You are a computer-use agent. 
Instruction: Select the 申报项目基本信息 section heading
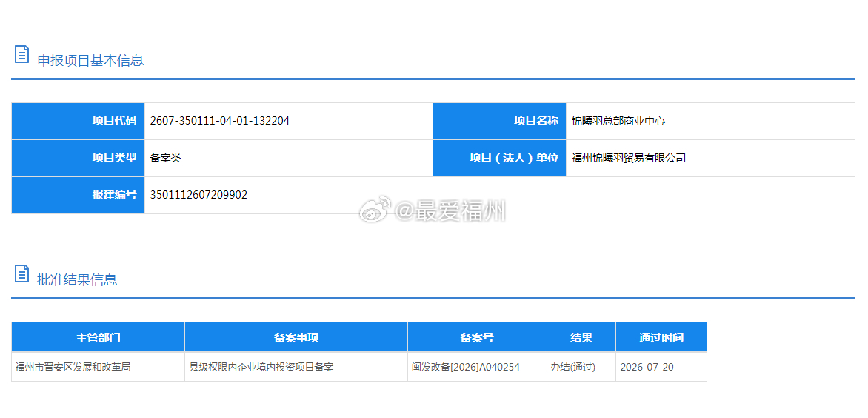(x=90, y=60)
